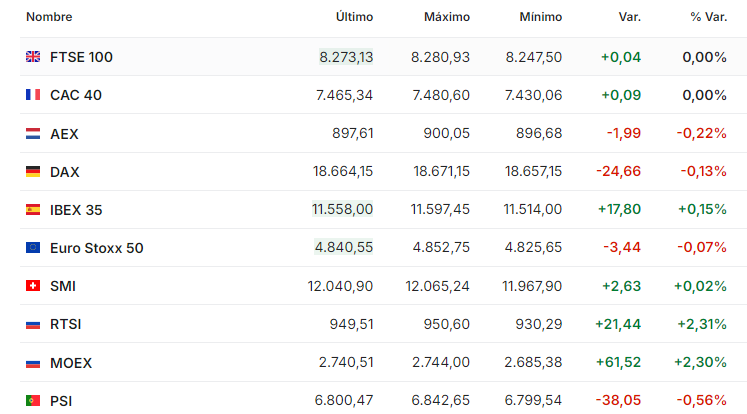This screenshot has width=747, height=414.
Task: Click RTSI percent change +2,31%
Action: (702, 324)
